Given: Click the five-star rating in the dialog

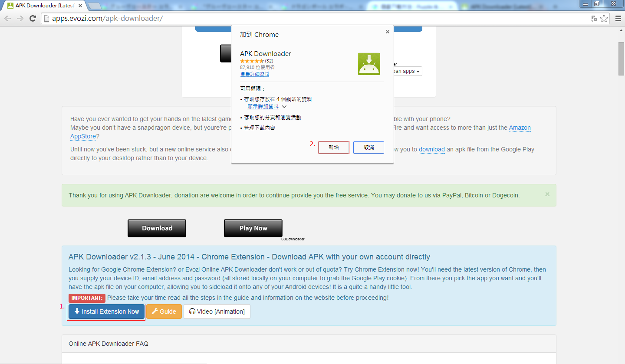Looking at the screenshot, I should pyautogui.click(x=252, y=61).
